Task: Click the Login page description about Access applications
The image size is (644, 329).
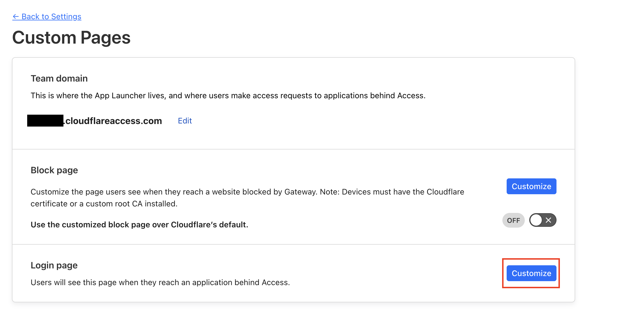Action: 160,282
